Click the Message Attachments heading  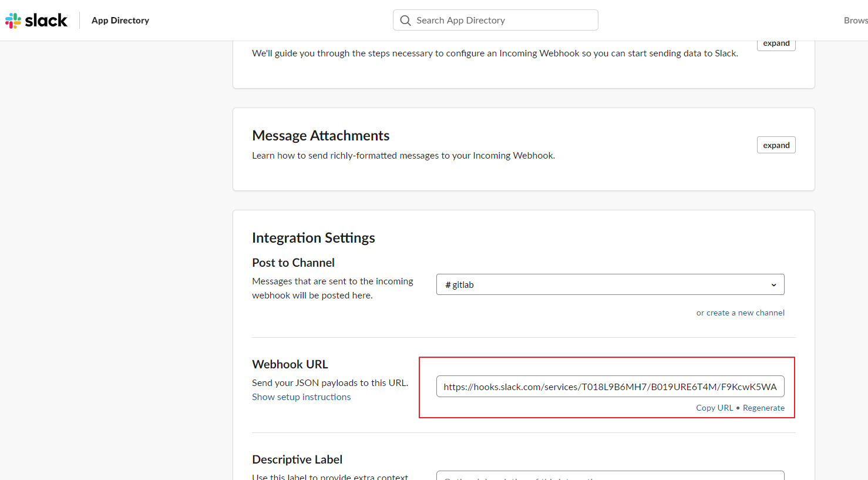321,136
